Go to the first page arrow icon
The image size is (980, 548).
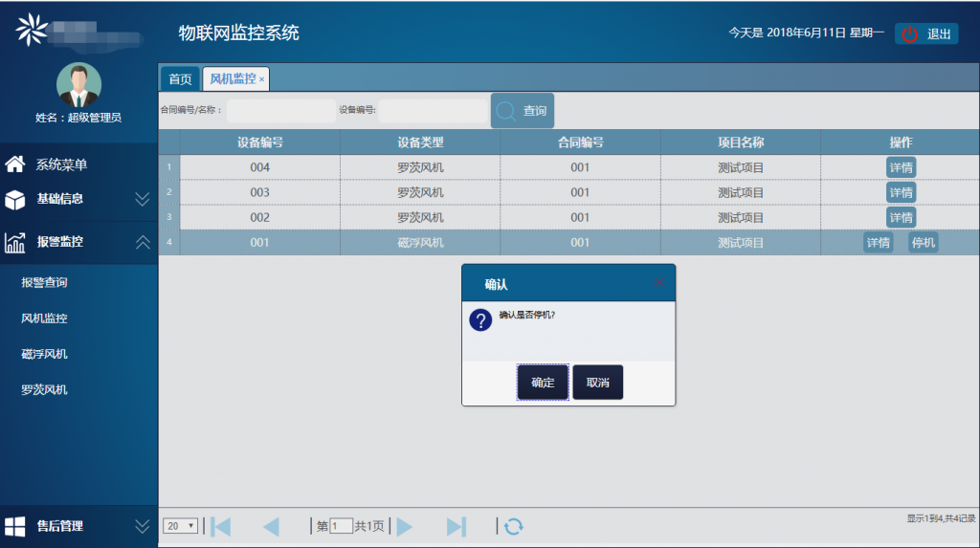221,526
